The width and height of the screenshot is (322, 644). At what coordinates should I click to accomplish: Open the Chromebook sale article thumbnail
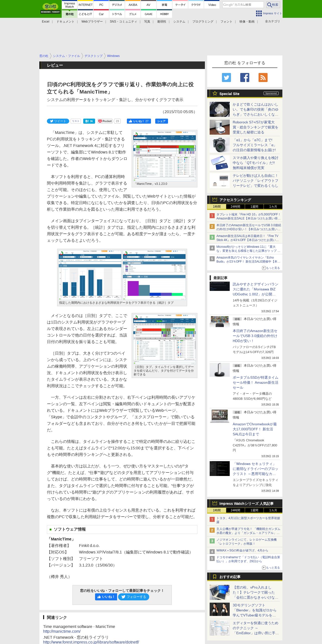[220, 416]
